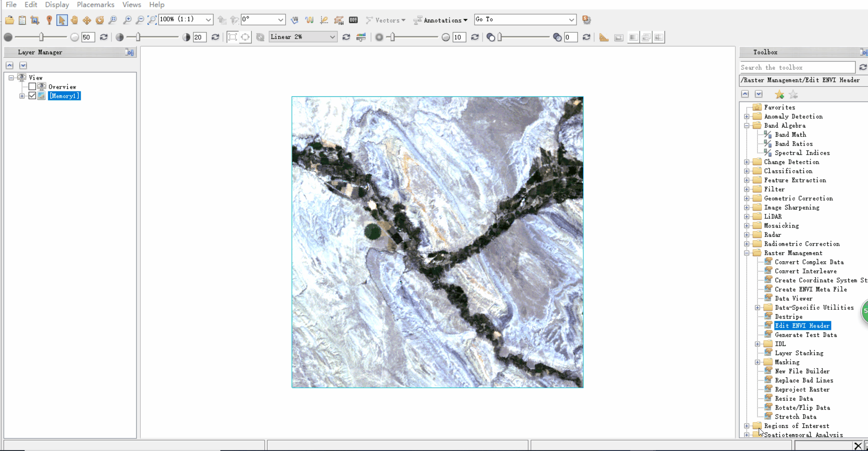
Task: Open the Display menu
Action: (x=57, y=5)
